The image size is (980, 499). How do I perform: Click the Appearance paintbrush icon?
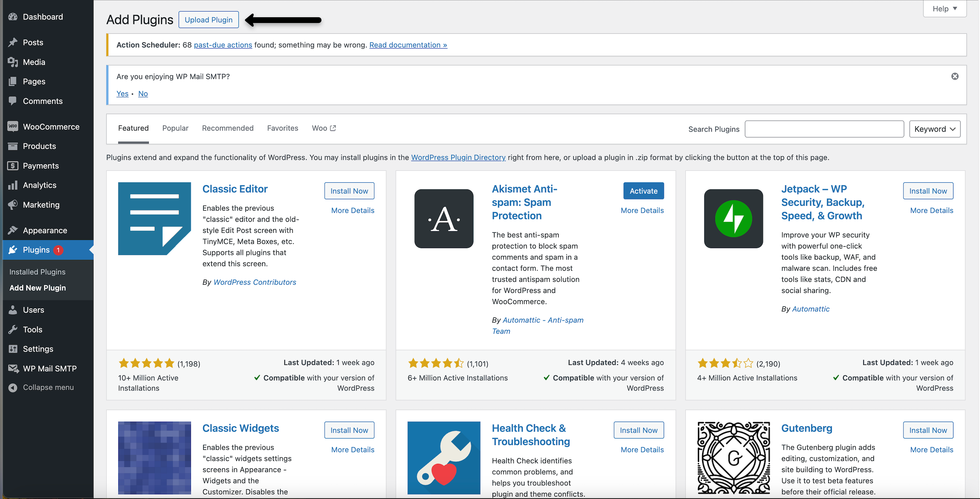13,230
